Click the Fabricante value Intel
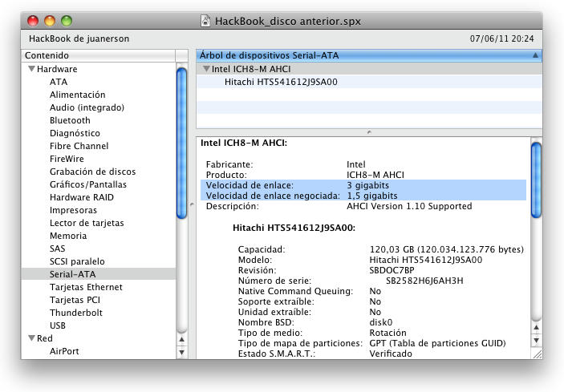Viewport: 564px width, 392px height. (356, 164)
